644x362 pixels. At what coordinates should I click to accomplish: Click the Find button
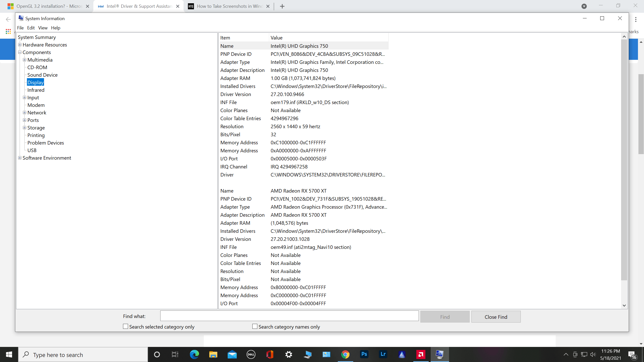click(x=445, y=317)
